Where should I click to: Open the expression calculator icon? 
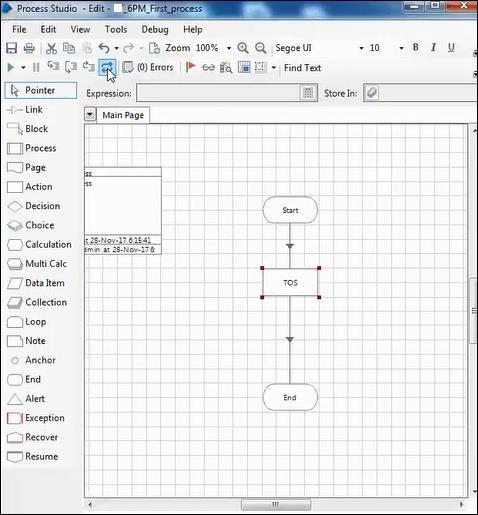pos(308,93)
